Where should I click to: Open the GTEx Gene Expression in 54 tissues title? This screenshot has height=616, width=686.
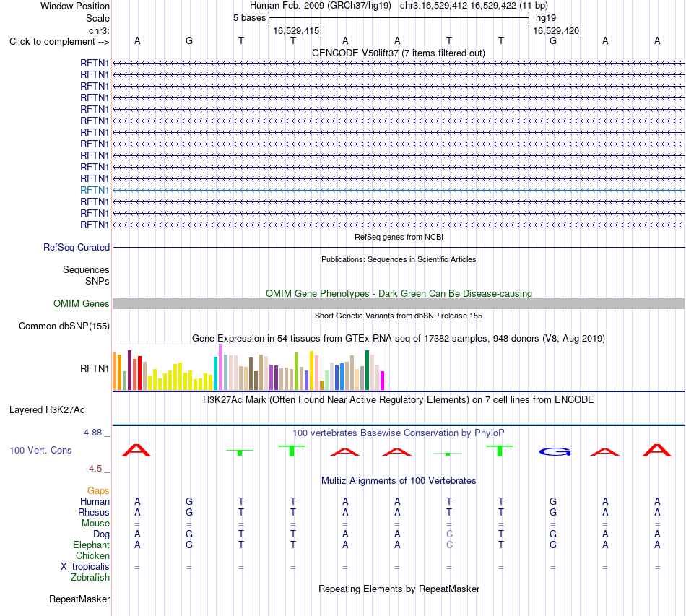tap(398, 338)
